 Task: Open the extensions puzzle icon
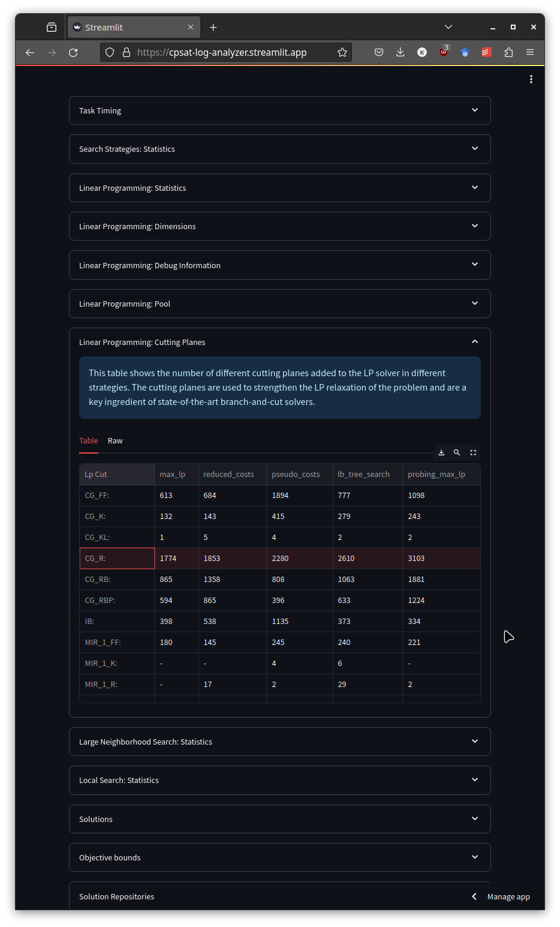pyautogui.click(x=508, y=52)
